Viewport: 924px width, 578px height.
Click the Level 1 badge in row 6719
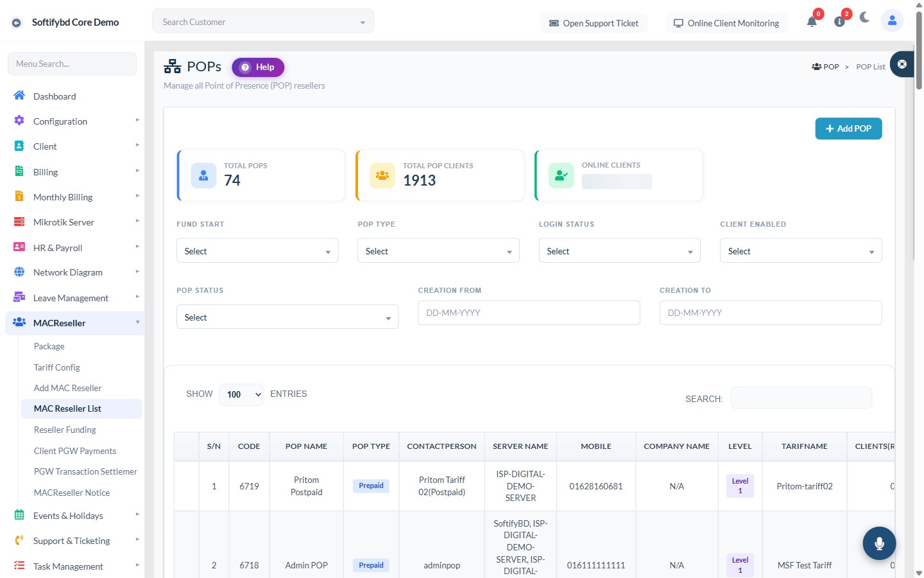tap(740, 486)
